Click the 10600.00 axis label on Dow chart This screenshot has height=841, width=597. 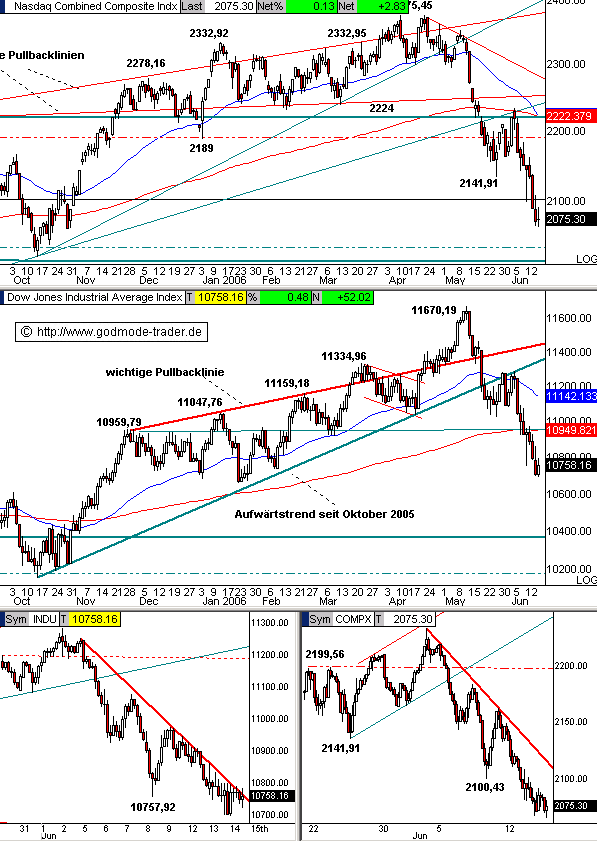coord(569,494)
